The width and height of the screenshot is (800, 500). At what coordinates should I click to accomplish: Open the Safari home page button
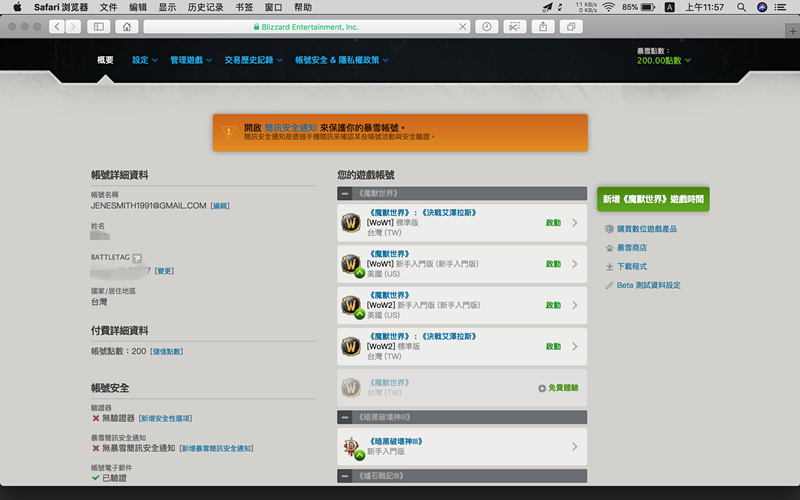point(127,27)
